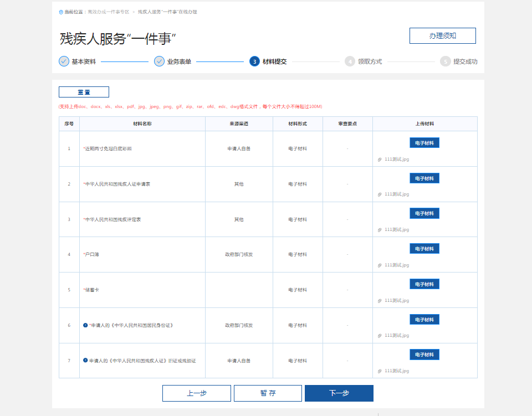Screen dimensions: 532x416
Task: Click the info icon beside 残疾人证 material
Action: pyautogui.click(x=85, y=361)
